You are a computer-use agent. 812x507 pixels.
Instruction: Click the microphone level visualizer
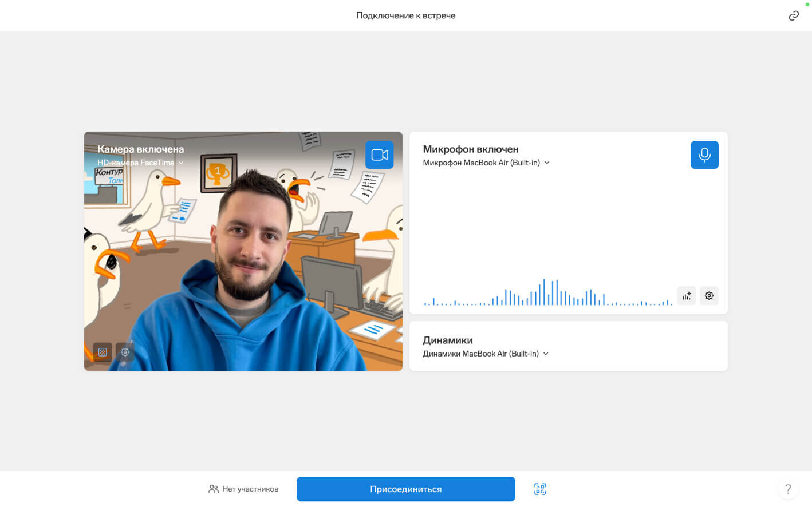548,292
